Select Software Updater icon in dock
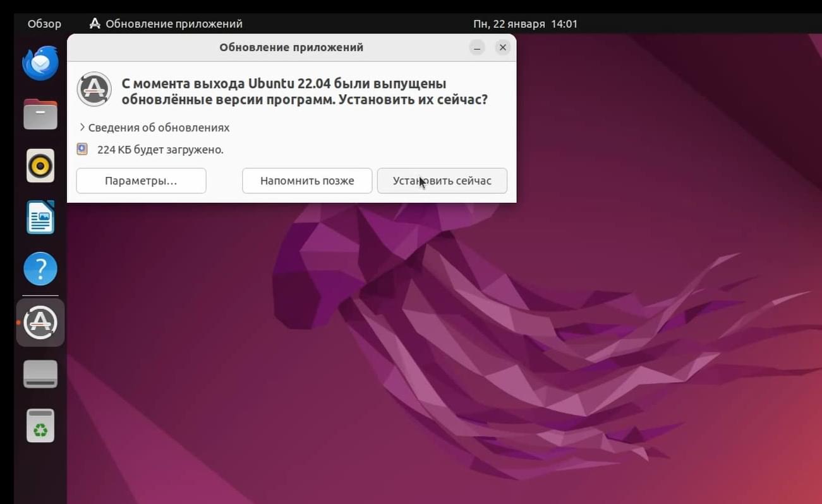Image resolution: width=822 pixels, height=504 pixels. (x=40, y=323)
